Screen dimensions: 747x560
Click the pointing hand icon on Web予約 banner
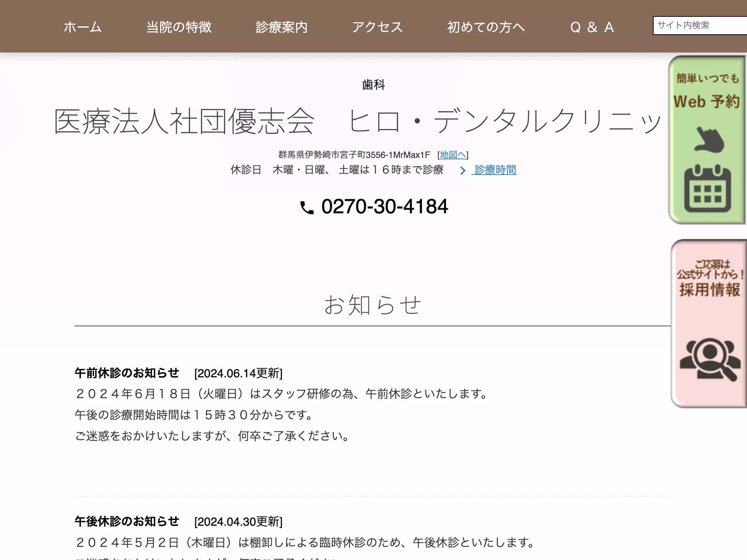tap(708, 139)
